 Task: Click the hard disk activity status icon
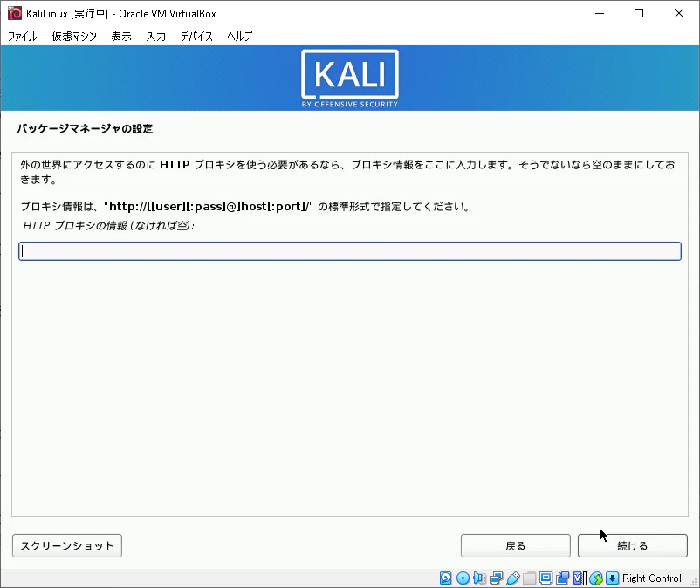[445, 578]
